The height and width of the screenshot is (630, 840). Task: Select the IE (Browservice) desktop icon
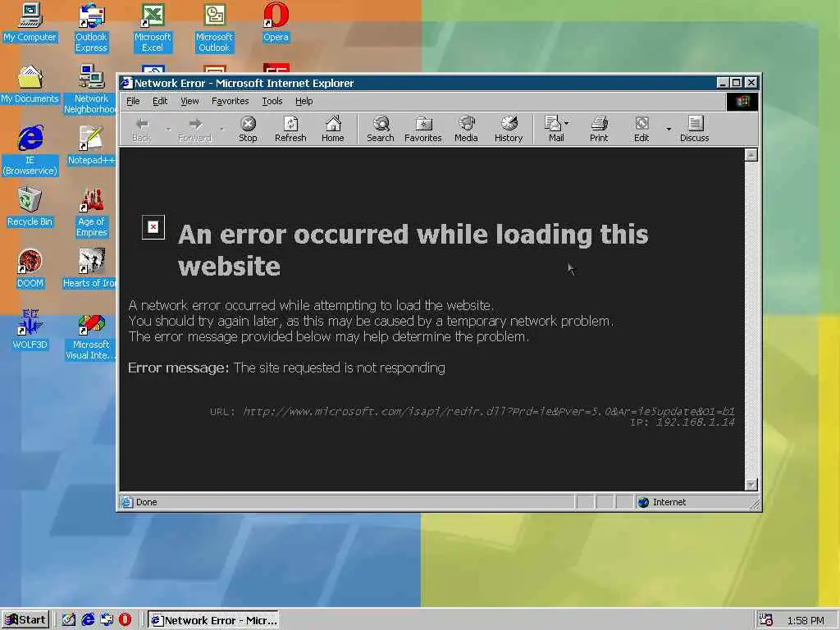(30, 151)
